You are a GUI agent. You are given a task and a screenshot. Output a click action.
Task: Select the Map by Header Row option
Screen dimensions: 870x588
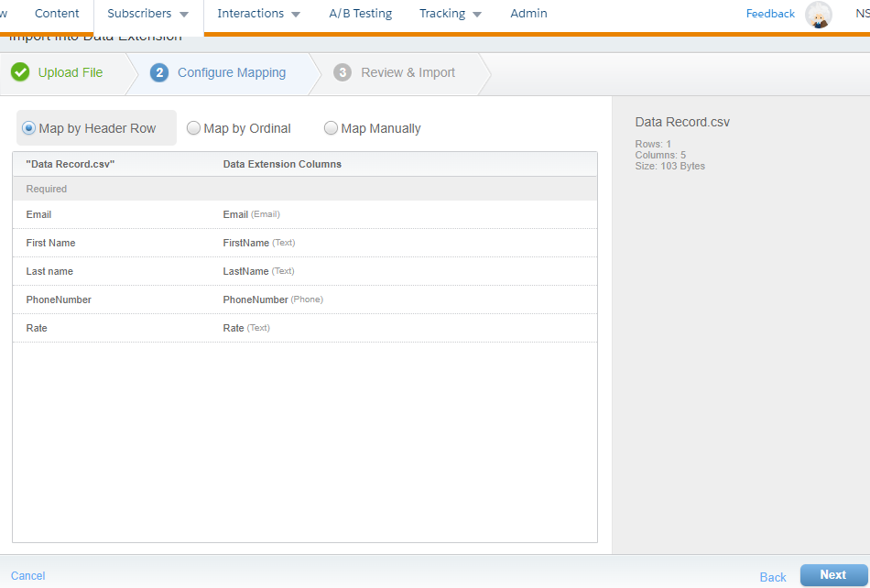tap(28, 128)
